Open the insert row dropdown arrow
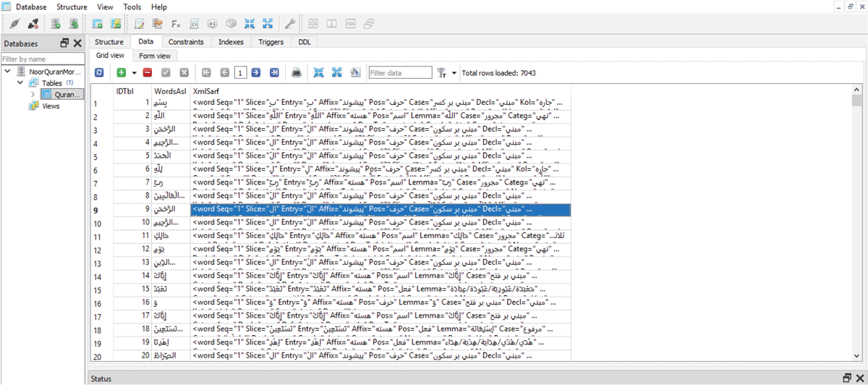The height and width of the screenshot is (385, 868). [x=133, y=73]
